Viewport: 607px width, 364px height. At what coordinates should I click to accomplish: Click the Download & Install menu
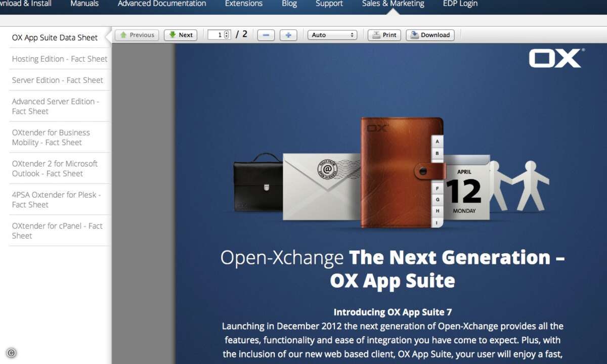tap(25, 4)
